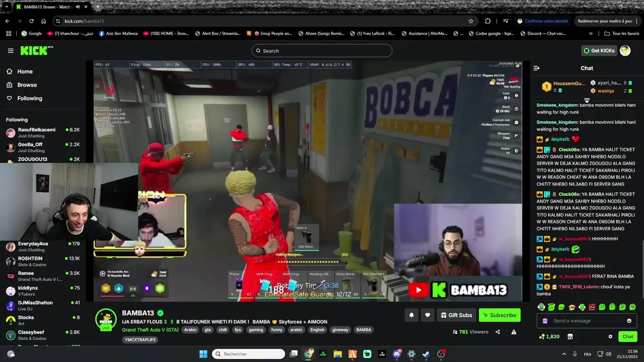Image resolution: width=644 pixels, height=362 pixels.
Task: Click the Get KICKs button
Action: [599, 51]
